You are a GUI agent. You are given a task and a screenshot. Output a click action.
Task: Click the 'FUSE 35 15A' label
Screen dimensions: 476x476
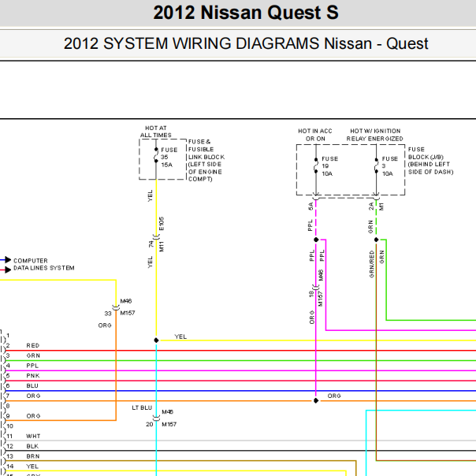[x=169, y=158]
